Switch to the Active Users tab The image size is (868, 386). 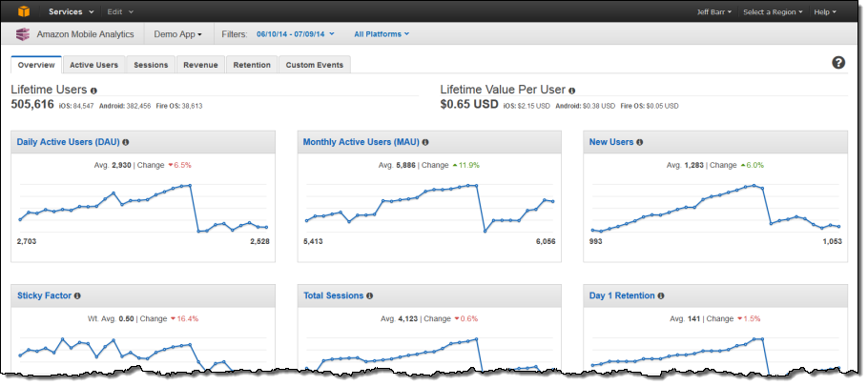(93, 65)
